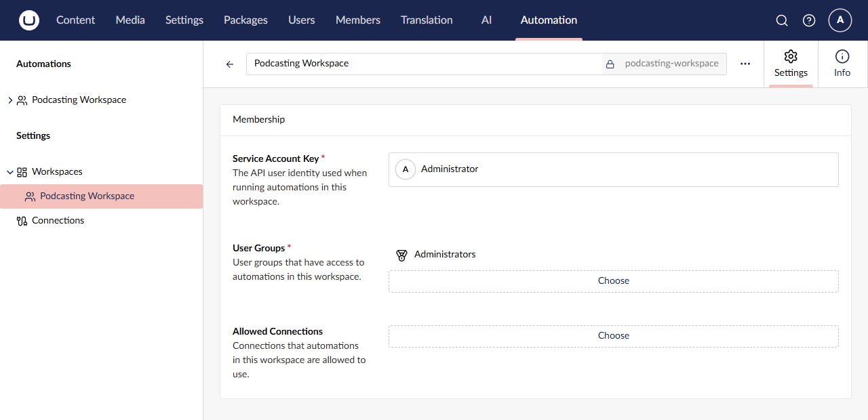Click the podcasting-workspace alias field
Image resolution: width=868 pixels, height=420 pixels.
[x=671, y=64]
